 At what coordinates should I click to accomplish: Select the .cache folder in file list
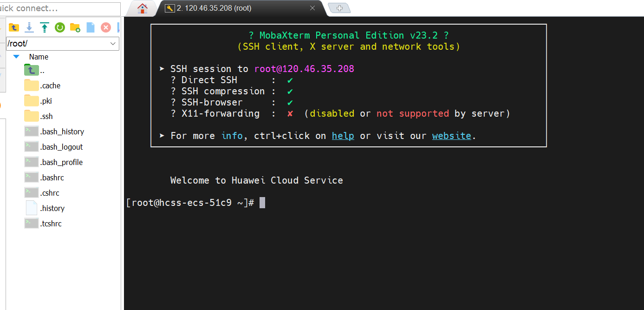(50, 86)
